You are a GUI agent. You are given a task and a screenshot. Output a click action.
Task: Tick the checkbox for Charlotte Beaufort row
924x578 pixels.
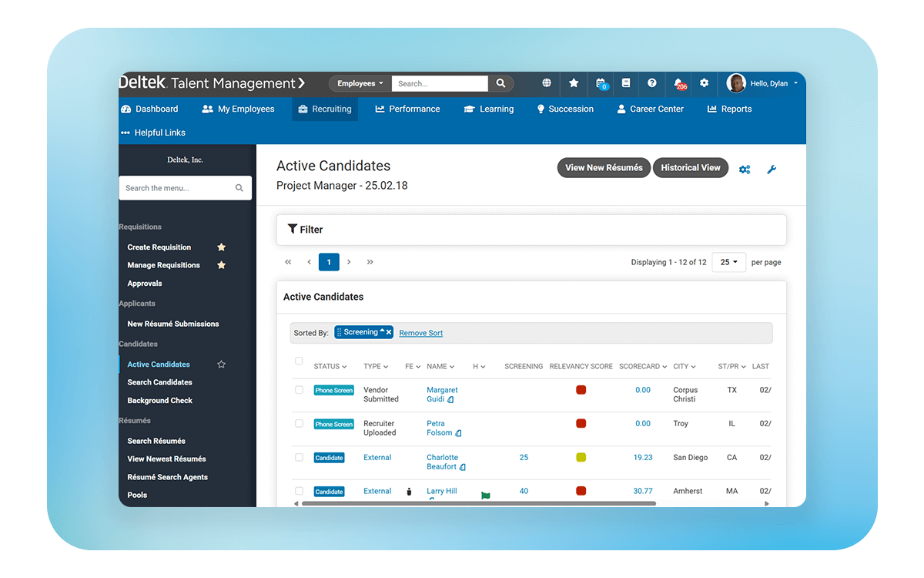click(x=299, y=457)
